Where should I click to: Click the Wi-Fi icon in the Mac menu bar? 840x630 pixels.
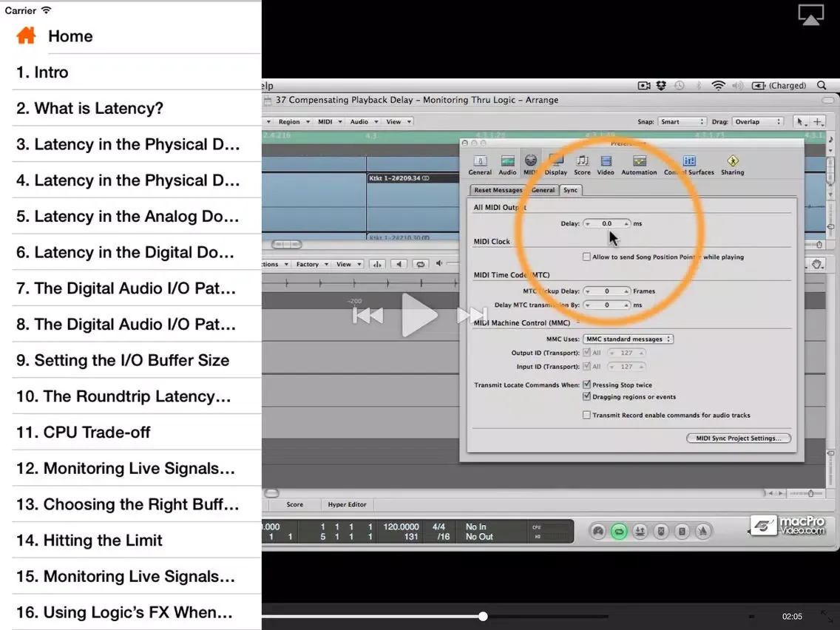[719, 85]
